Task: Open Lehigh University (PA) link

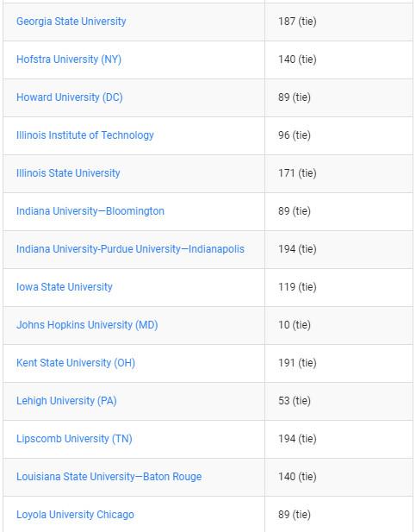Action: click(x=66, y=401)
